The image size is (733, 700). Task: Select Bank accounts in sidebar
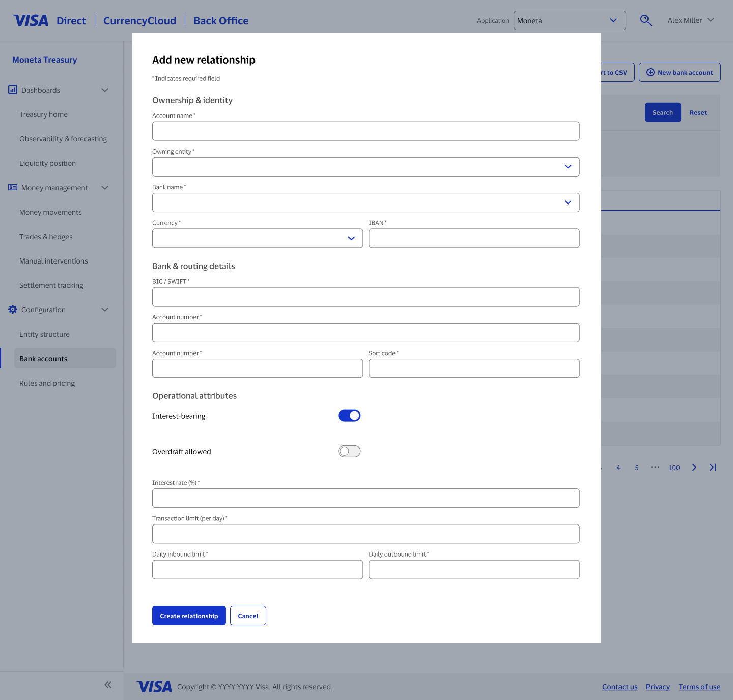(x=65, y=358)
